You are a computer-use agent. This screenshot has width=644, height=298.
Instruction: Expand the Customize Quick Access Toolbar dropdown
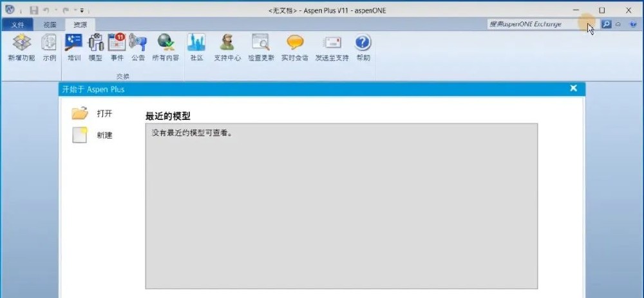(82, 10)
